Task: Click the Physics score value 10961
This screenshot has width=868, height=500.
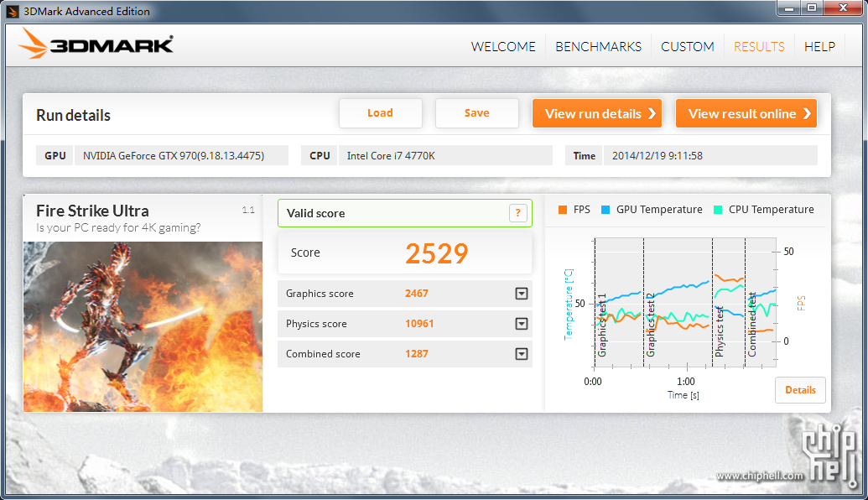Action: 419,323
